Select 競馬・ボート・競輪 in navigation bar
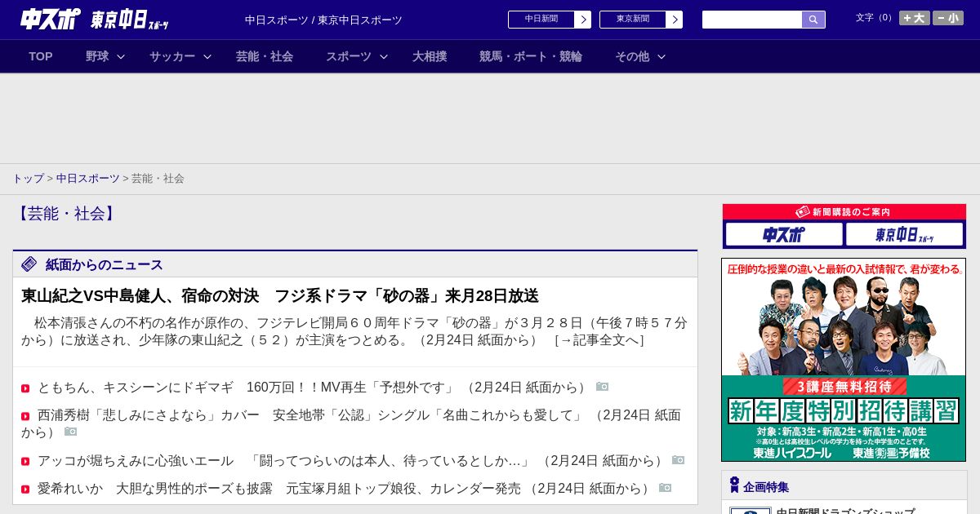Image resolution: width=980 pixels, height=514 pixels. (x=531, y=56)
